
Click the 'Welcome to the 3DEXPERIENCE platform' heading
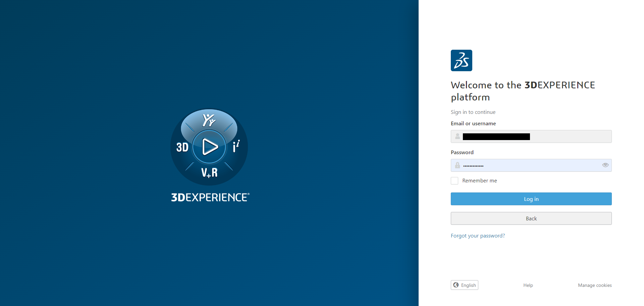coord(523,91)
